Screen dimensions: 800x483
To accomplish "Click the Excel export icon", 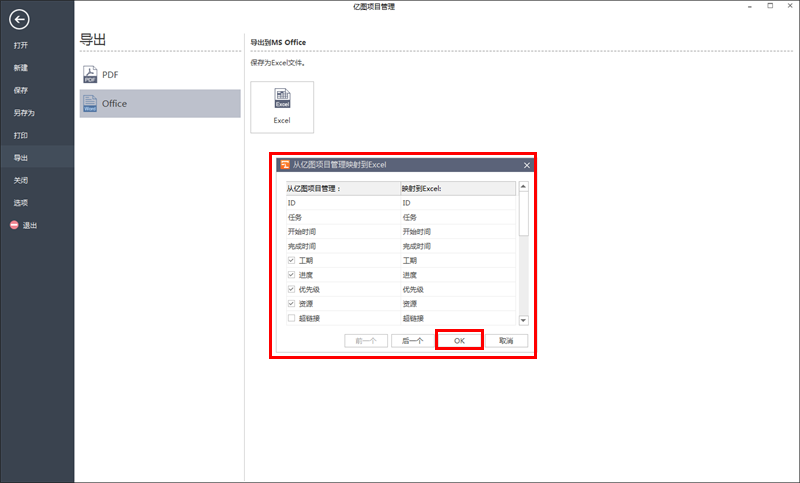I will 282,106.
